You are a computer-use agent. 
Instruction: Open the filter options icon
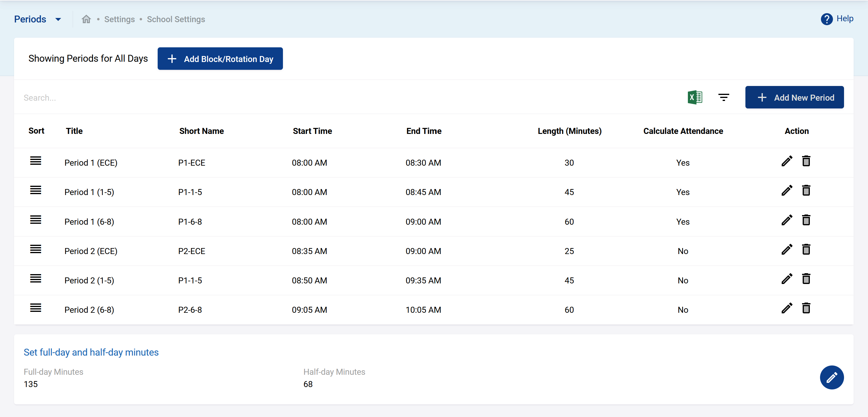tap(723, 97)
